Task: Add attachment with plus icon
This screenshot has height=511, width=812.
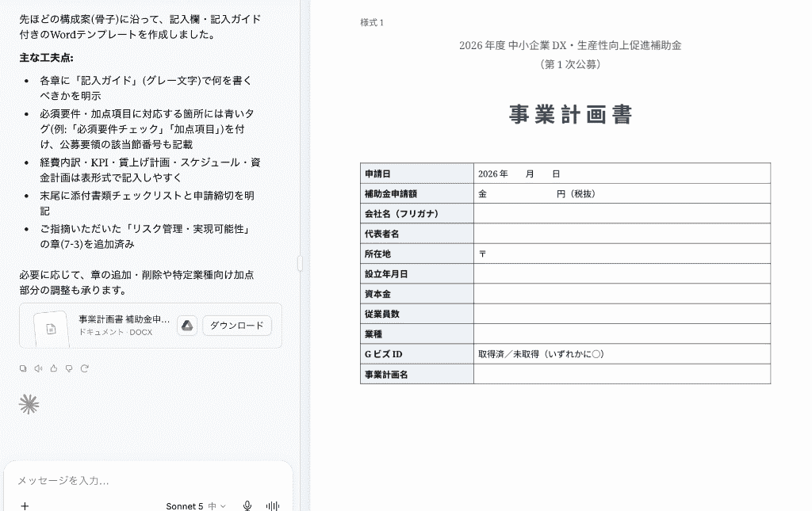Action: 25,505
